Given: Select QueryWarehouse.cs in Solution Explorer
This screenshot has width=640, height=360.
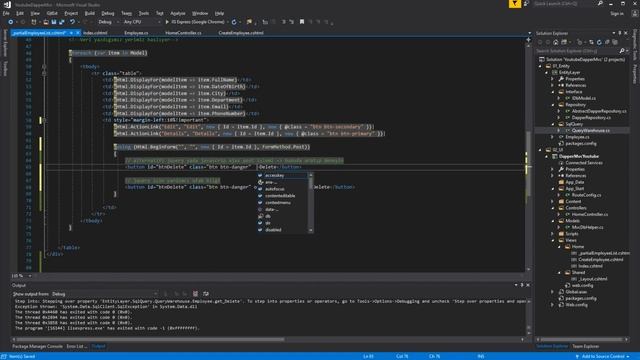Looking at the screenshot, I should 591,131.
